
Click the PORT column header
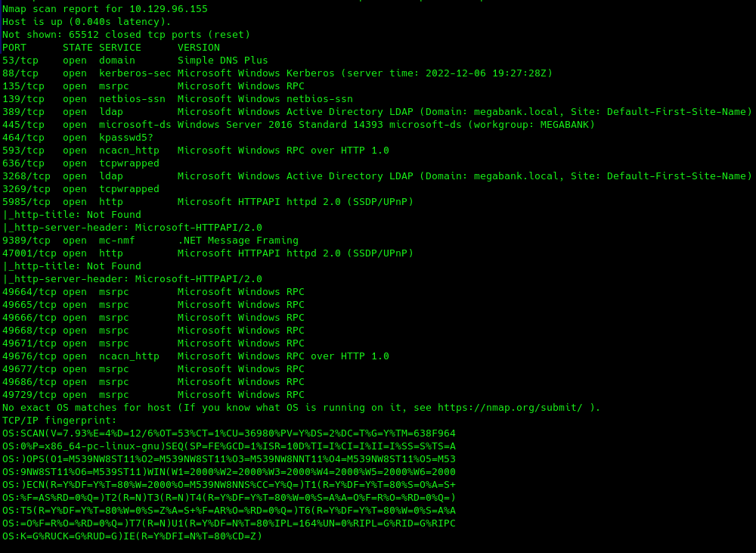coord(14,48)
